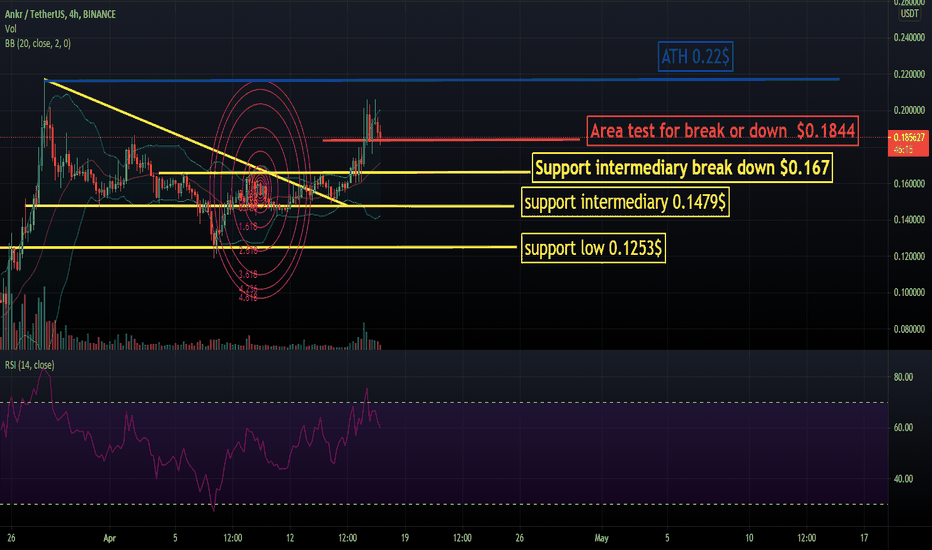Click the 17 date on time axis

pyautogui.click(x=864, y=538)
